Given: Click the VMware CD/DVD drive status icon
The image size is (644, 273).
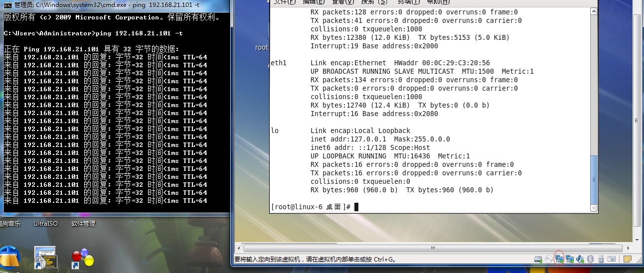Looking at the screenshot, I should (549, 259).
